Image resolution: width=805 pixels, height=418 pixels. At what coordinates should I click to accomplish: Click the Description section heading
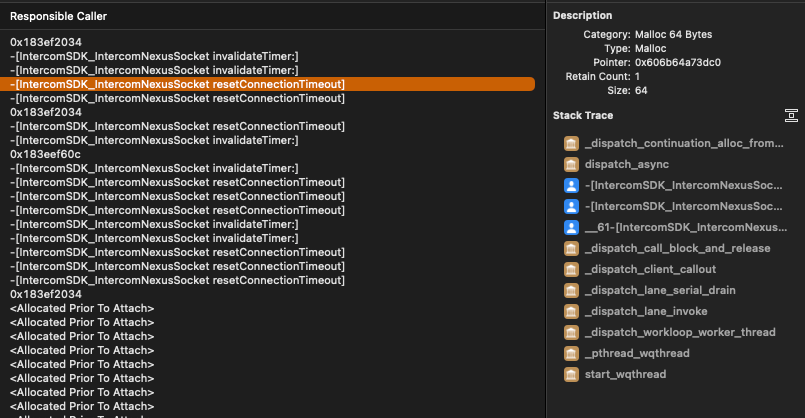tap(583, 16)
